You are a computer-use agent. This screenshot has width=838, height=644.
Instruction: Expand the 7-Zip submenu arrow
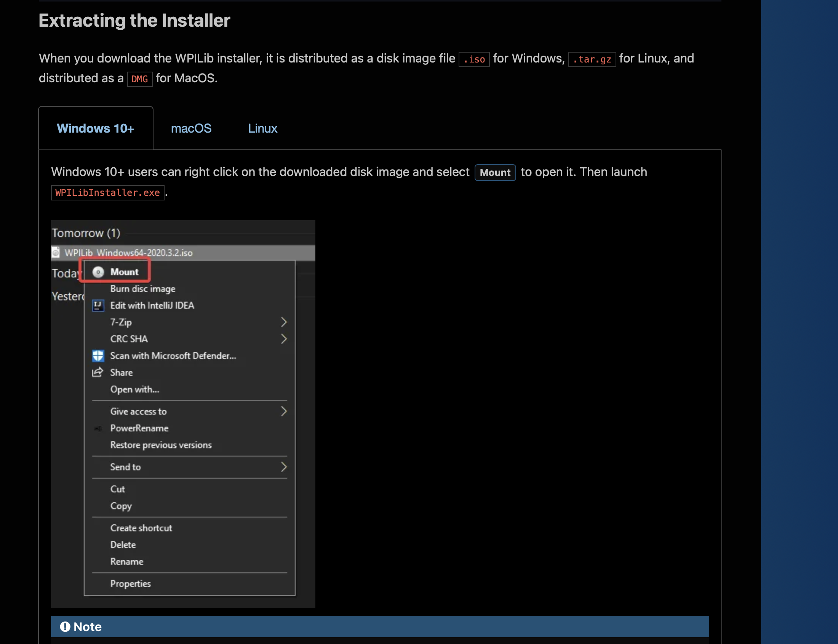(283, 322)
